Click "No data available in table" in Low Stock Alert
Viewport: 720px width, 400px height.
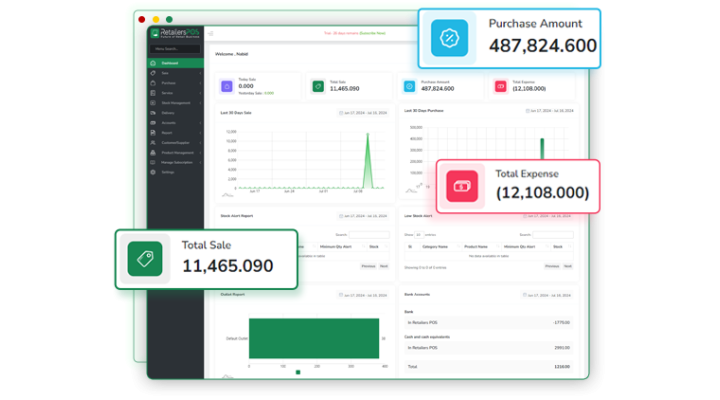pyautogui.click(x=489, y=256)
